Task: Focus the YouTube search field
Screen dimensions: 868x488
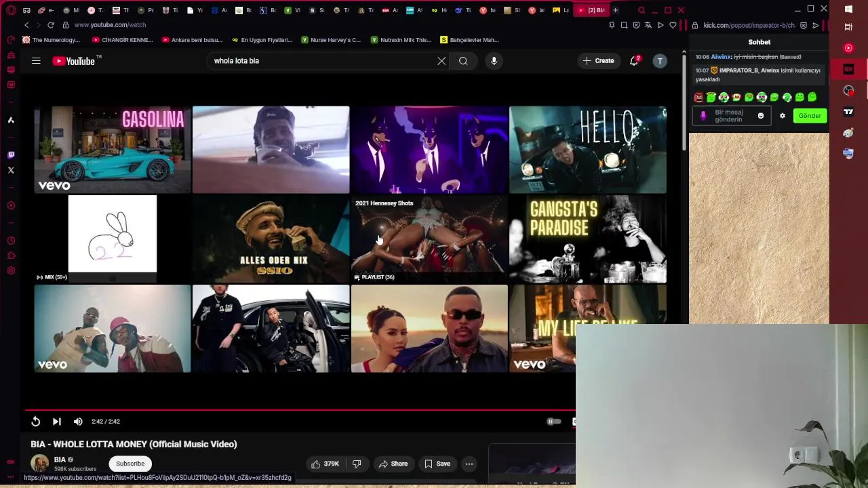Action: click(322, 61)
